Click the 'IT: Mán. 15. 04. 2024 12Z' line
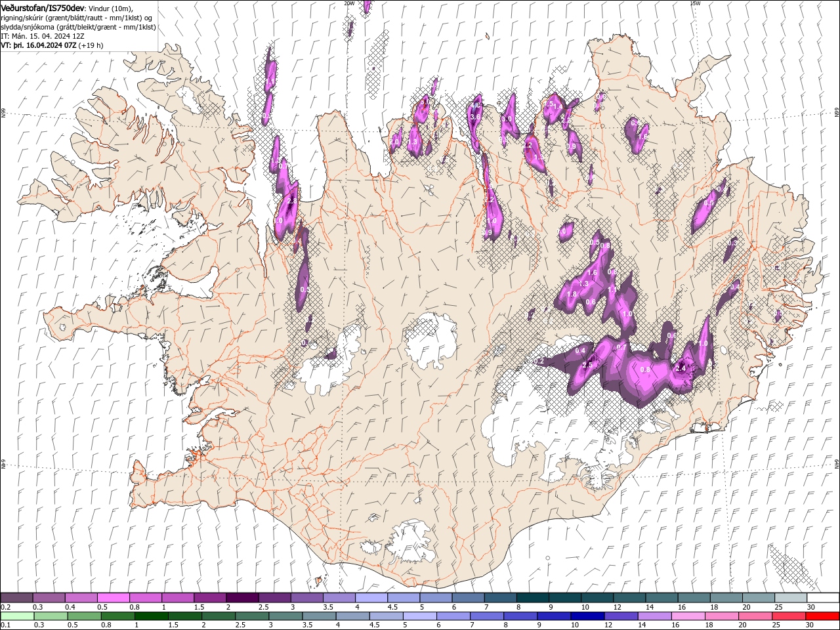Viewport: 840px width, 630px height. tap(43, 36)
